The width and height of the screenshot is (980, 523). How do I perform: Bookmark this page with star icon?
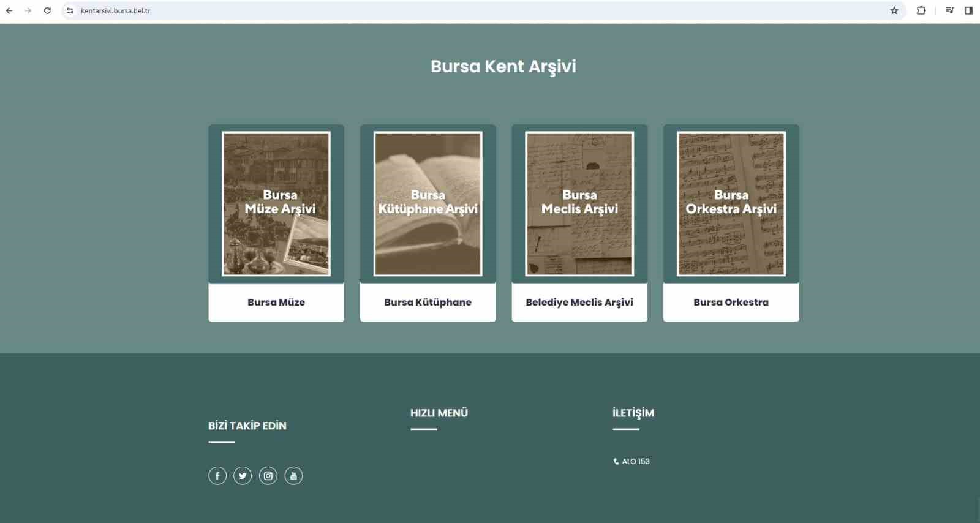894,10
